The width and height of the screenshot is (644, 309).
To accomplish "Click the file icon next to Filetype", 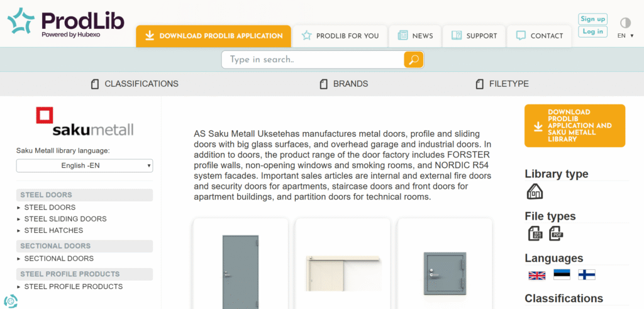I will [479, 85].
